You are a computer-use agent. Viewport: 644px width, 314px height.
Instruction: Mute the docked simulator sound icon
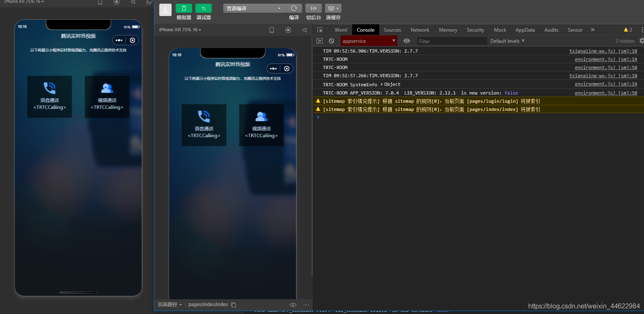(x=305, y=30)
